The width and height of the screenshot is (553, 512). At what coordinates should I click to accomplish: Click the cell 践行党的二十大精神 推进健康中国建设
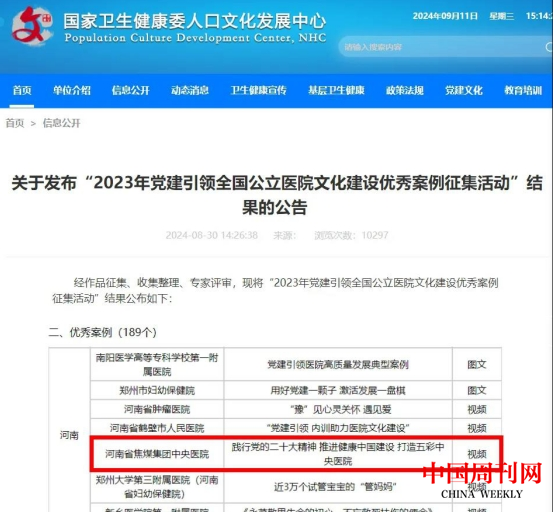tap(338, 454)
